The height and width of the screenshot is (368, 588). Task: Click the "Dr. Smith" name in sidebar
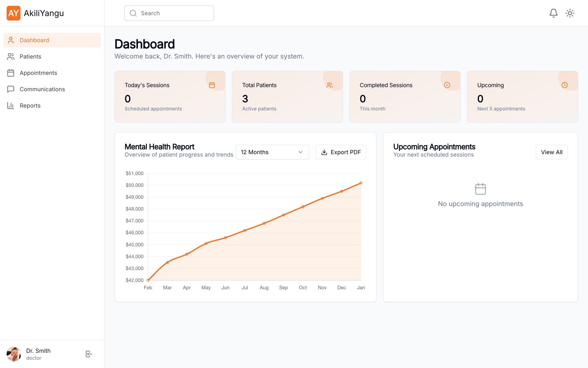coord(38,351)
